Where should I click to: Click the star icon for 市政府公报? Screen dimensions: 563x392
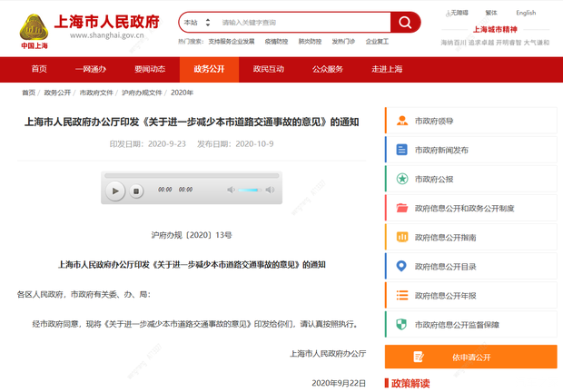401,179
